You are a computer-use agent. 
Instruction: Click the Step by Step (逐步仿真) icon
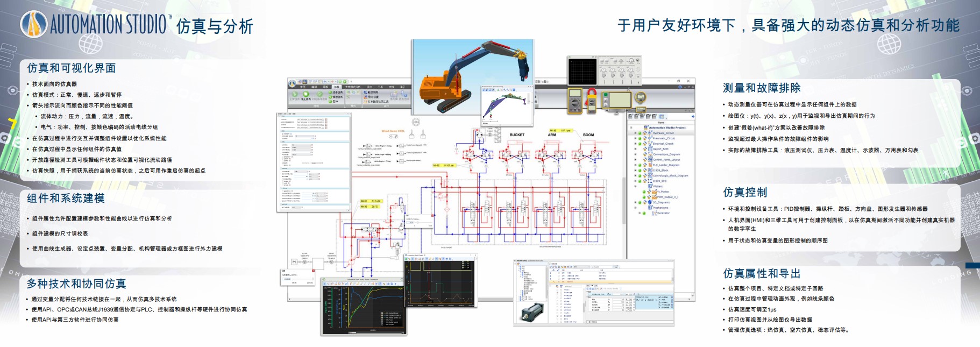coord(330,93)
